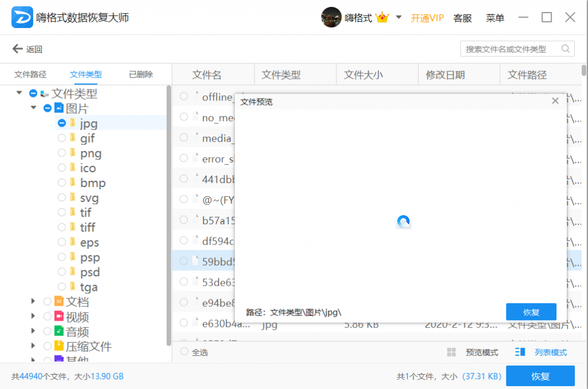Click the bottom-right 恢复 button
The width and height of the screenshot is (588, 389).
click(x=540, y=376)
